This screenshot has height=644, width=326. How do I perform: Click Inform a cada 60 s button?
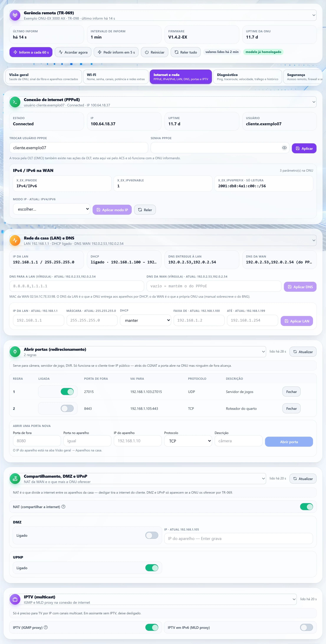(x=31, y=52)
